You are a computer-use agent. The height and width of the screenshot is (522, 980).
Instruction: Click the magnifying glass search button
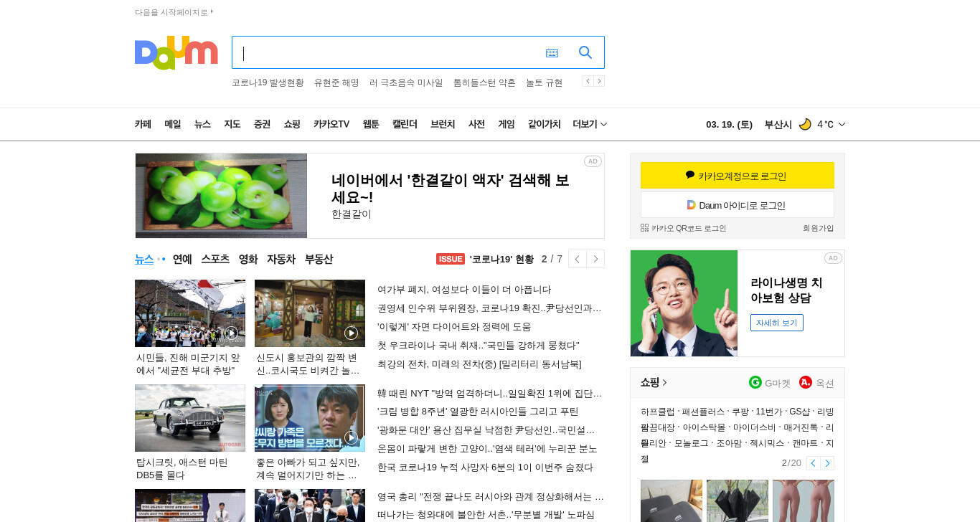pos(585,52)
